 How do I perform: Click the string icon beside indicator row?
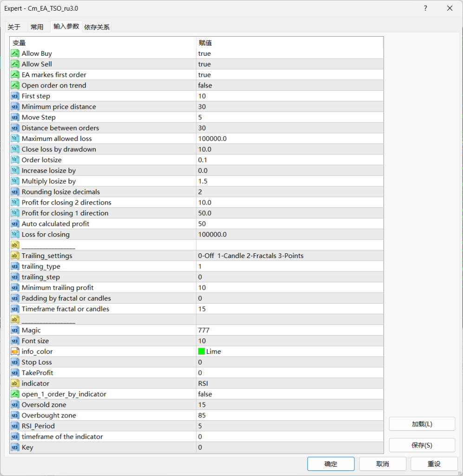coord(15,383)
